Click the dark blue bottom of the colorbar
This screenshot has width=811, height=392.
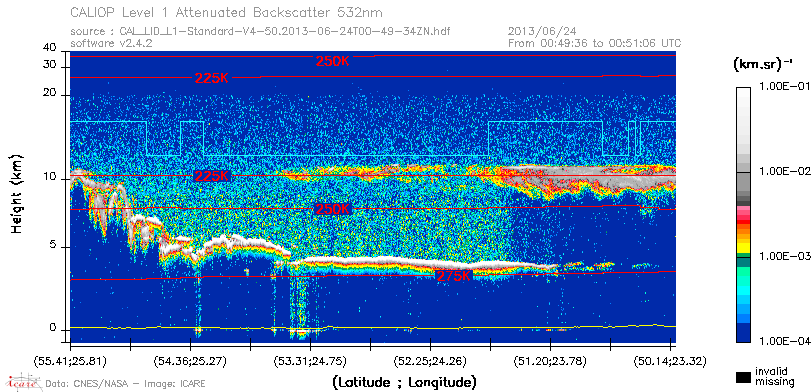tap(743, 334)
